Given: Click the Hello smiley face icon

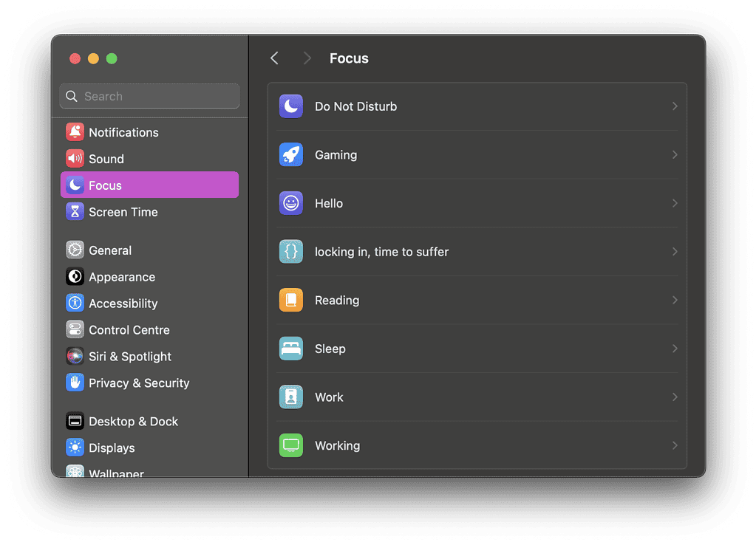Looking at the screenshot, I should pyautogui.click(x=290, y=203).
